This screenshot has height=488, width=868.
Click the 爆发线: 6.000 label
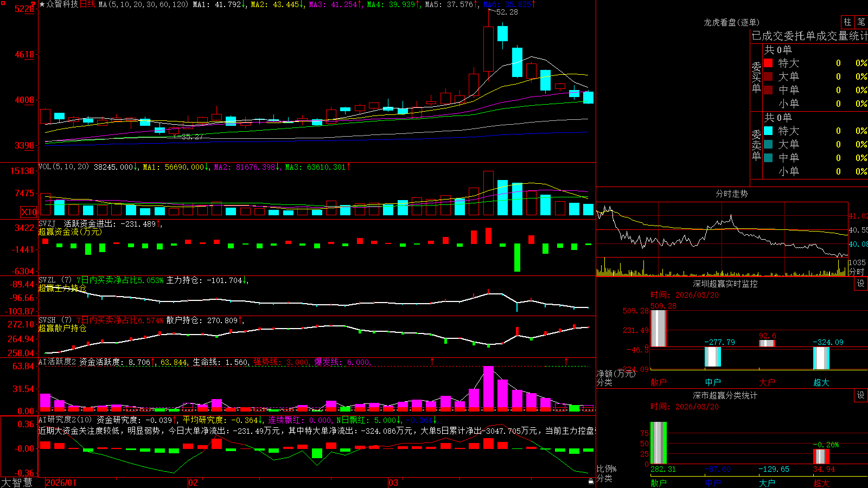pyautogui.click(x=342, y=362)
